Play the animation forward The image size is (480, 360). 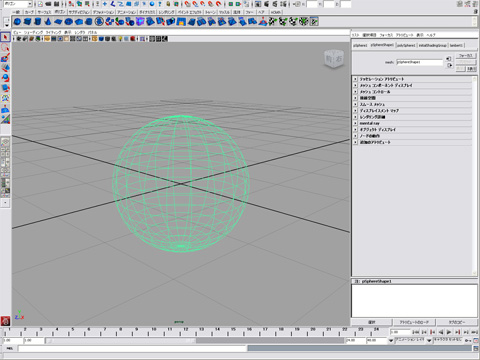pos(449,332)
